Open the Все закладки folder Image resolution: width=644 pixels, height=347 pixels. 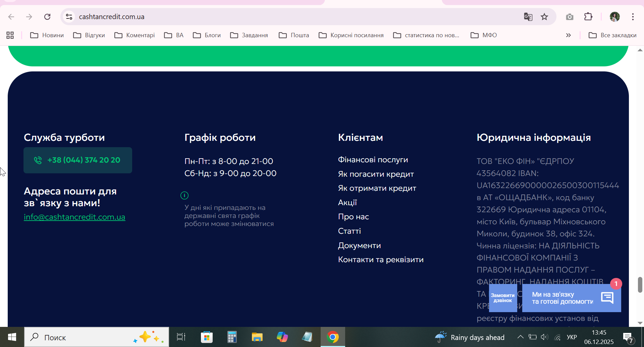(x=612, y=35)
